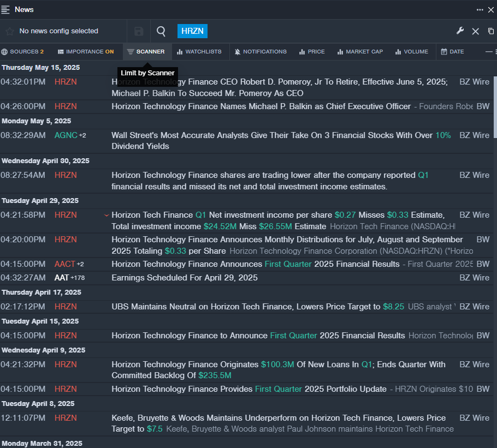This screenshot has height=448, width=497.
Task: Select the Scanner filter tab
Action: [146, 52]
